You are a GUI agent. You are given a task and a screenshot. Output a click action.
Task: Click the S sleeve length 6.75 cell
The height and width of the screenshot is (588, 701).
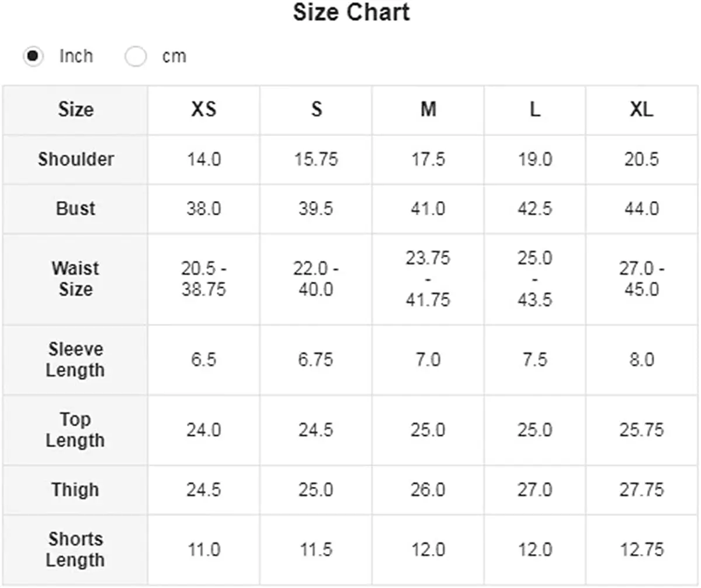click(316, 359)
